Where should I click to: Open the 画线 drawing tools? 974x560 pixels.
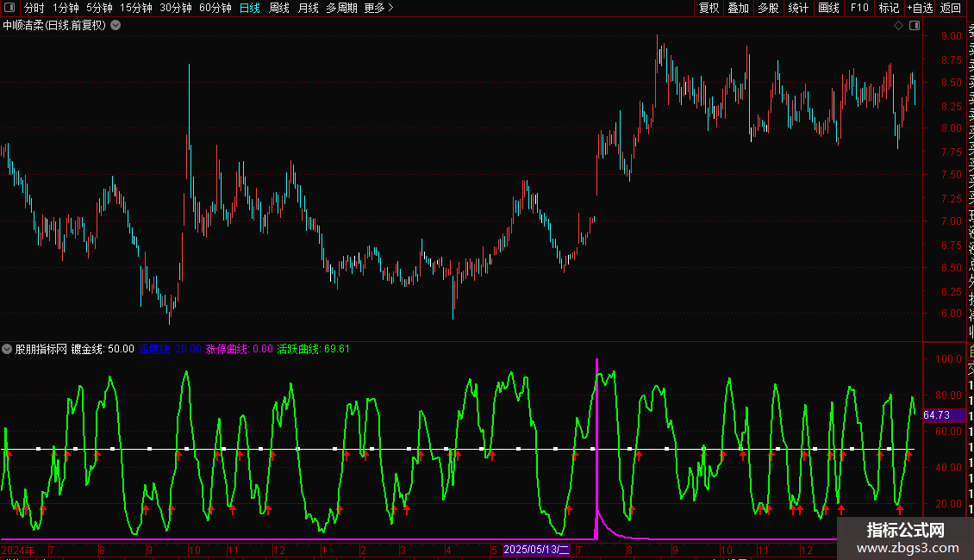(828, 8)
